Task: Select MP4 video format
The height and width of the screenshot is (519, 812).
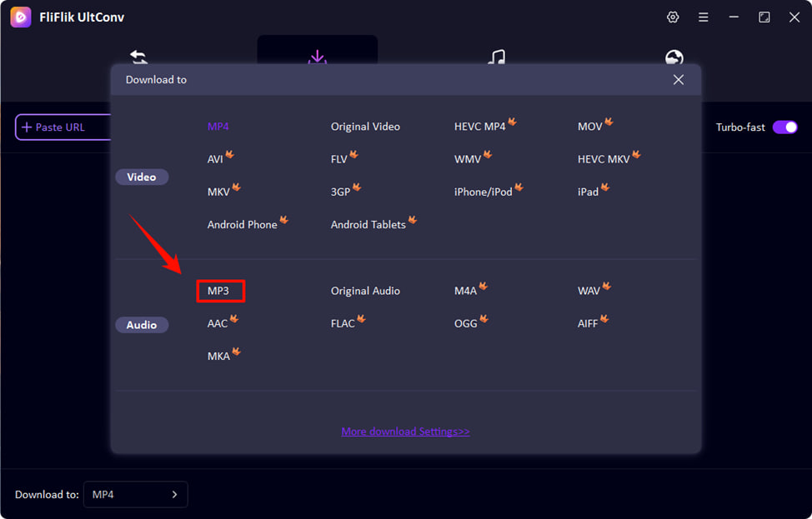Action: pos(218,127)
